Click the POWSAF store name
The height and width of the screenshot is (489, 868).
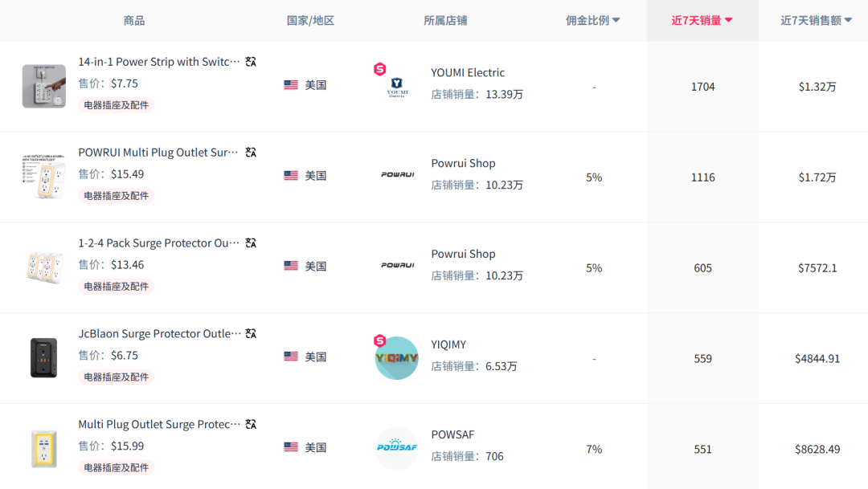click(452, 434)
